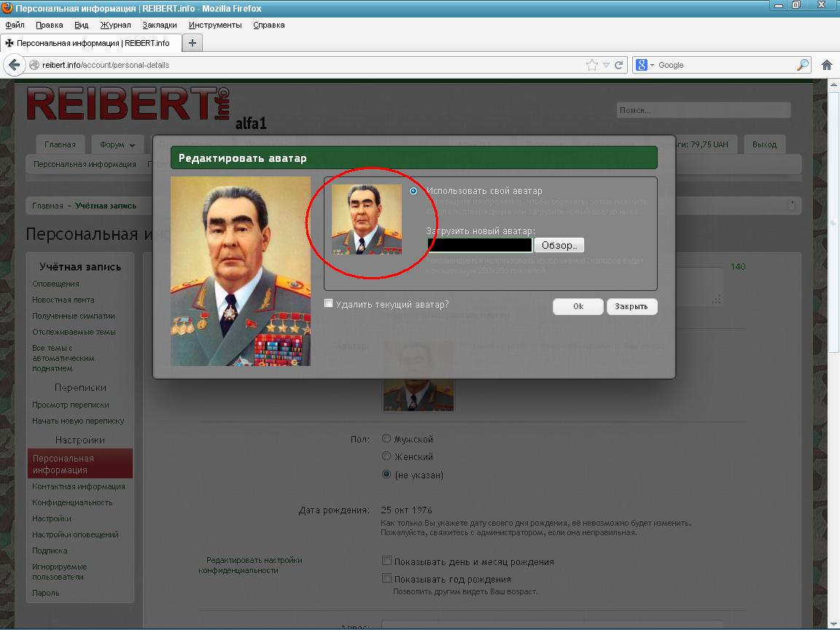Click the small avatar preview thumbnail in the dialog
The width and height of the screenshot is (840, 630).
pos(367,219)
